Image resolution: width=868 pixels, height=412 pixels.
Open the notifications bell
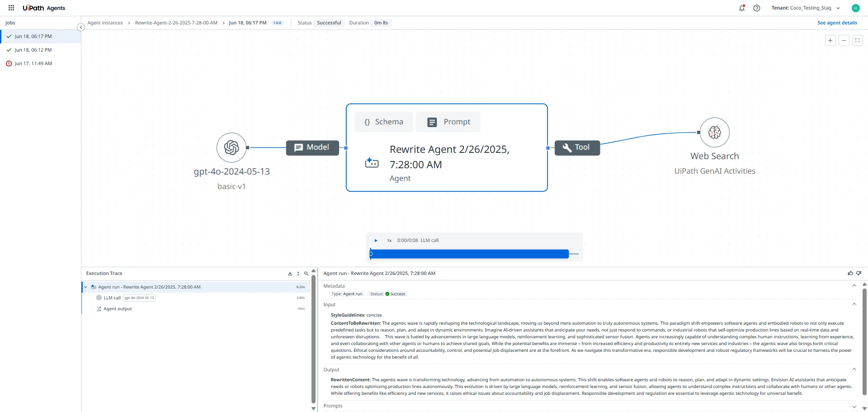tap(742, 8)
